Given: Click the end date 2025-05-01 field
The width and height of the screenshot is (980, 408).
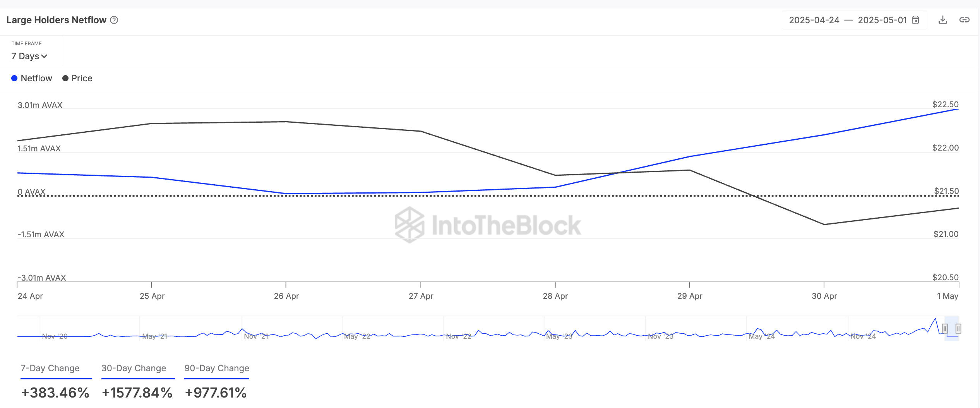Looking at the screenshot, I should pos(882,20).
